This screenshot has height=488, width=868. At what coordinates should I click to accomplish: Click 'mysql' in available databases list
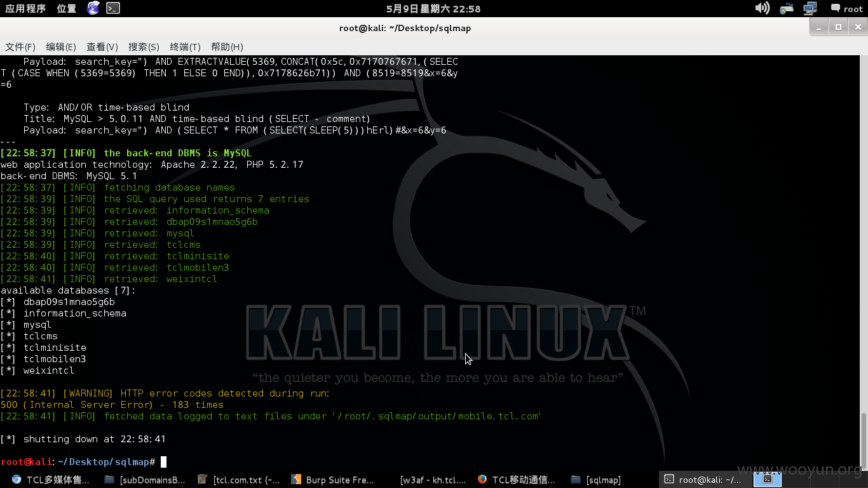(x=37, y=325)
